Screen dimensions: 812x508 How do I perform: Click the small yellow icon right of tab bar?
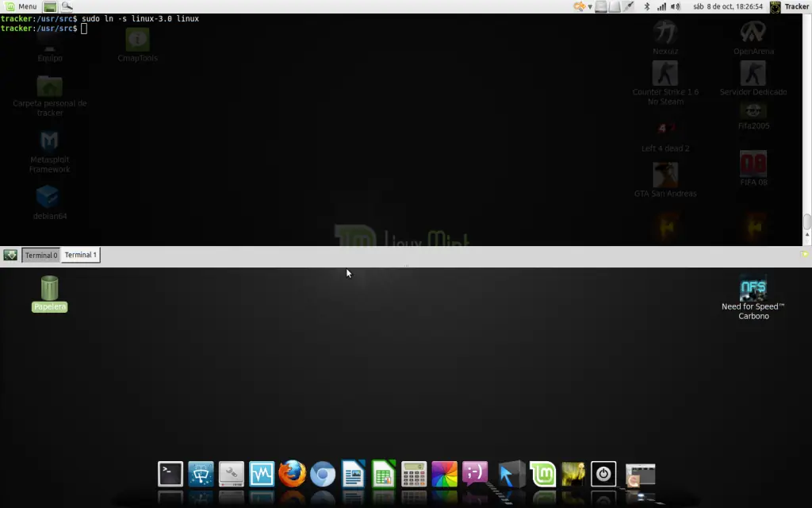click(x=804, y=254)
